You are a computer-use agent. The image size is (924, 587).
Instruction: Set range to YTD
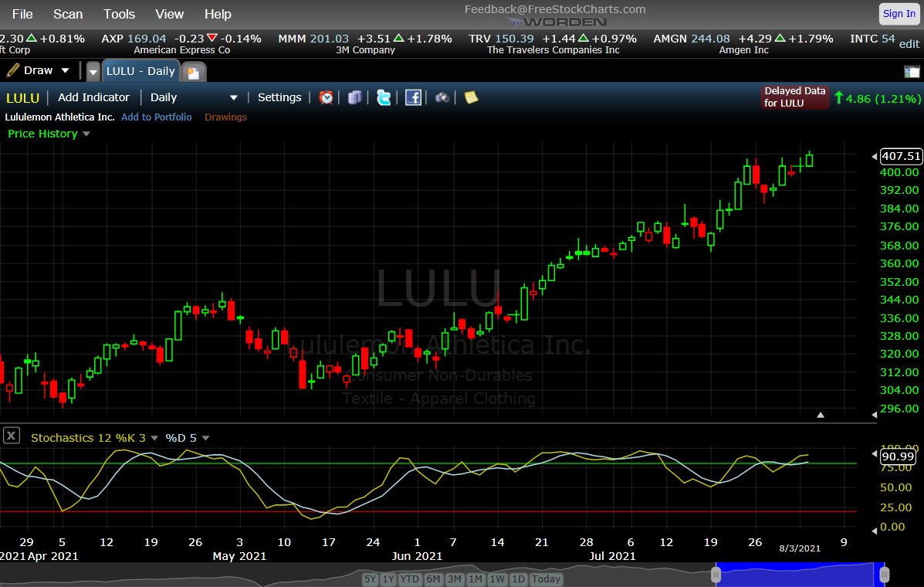coord(410,579)
